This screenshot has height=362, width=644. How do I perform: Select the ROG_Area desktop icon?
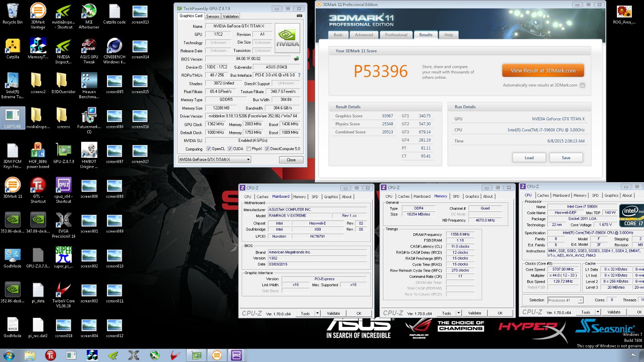click(624, 14)
